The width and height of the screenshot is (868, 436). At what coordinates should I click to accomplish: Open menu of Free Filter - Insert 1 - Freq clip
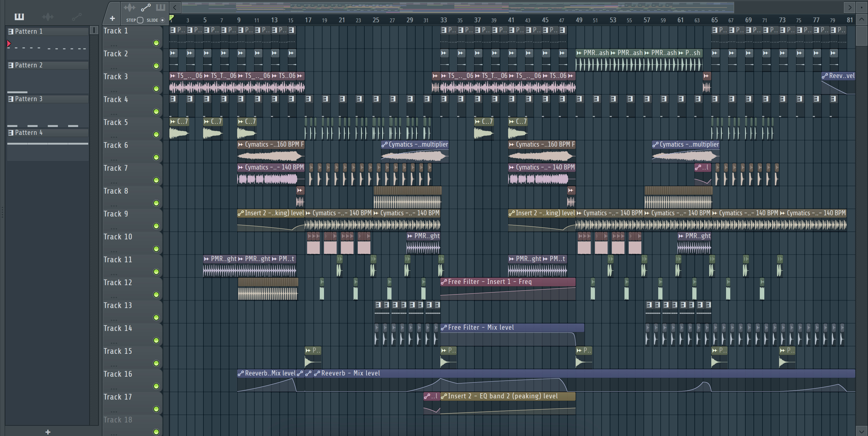pos(444,282)
